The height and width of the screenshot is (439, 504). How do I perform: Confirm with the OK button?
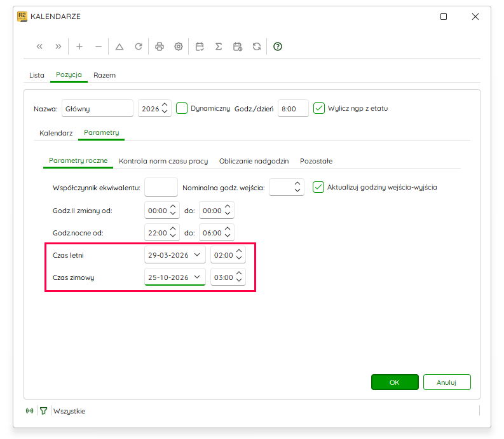coord(395,382)
